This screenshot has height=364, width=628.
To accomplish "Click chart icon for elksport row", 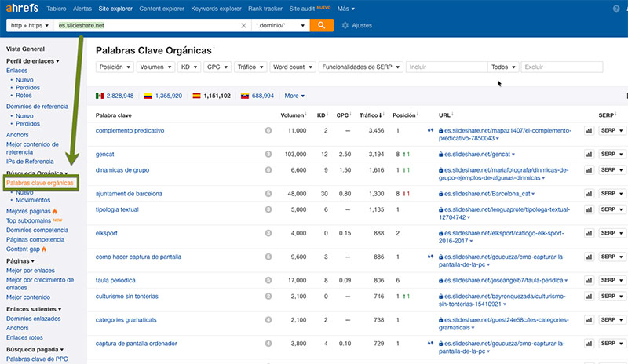I will pos(589,233).
